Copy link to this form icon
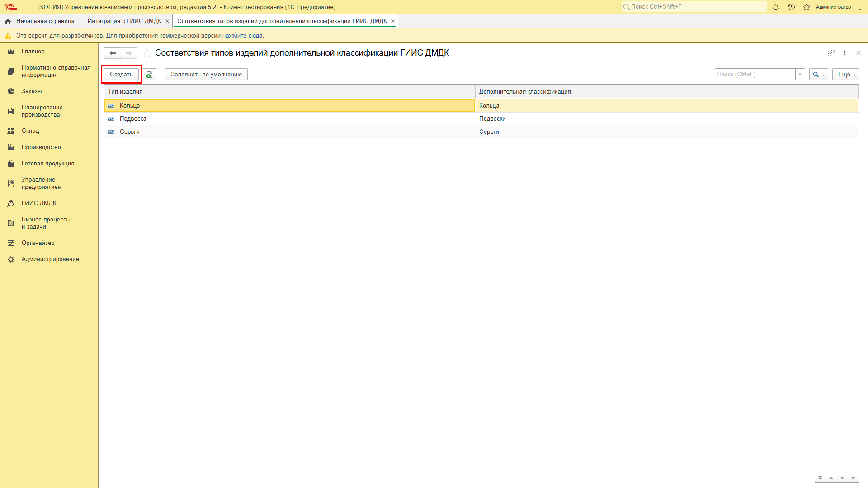The width and height of the screenshot is (868, 488). 831,53
